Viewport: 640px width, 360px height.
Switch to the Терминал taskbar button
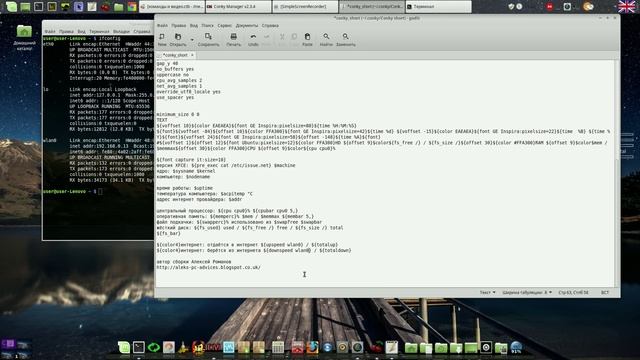tap(438, 7)
